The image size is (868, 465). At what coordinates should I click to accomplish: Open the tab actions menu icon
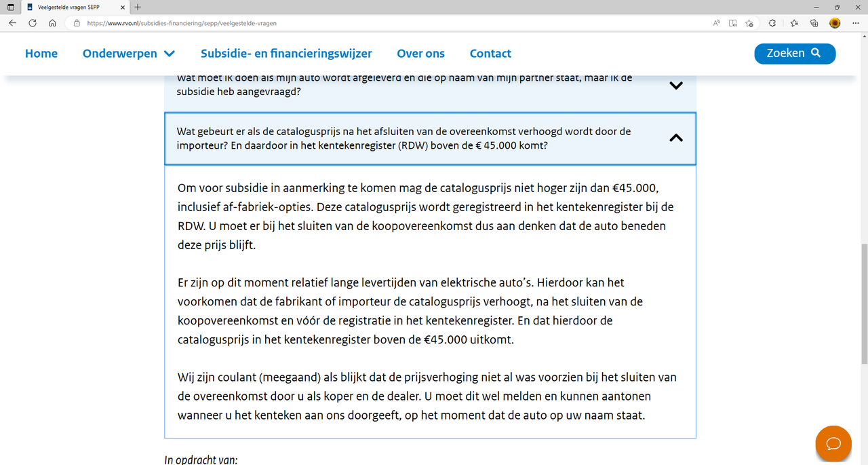coord(11,7)
